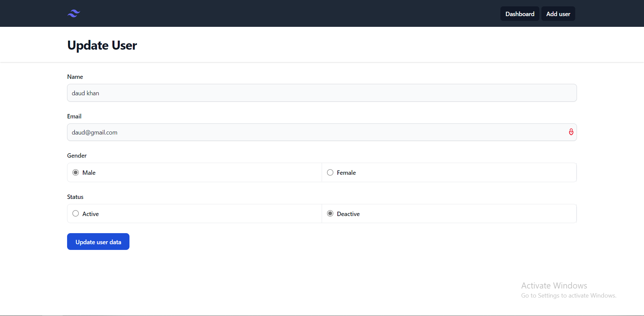Navigate to the Add user page
This screenshot has width=644, height=316.
558,14
